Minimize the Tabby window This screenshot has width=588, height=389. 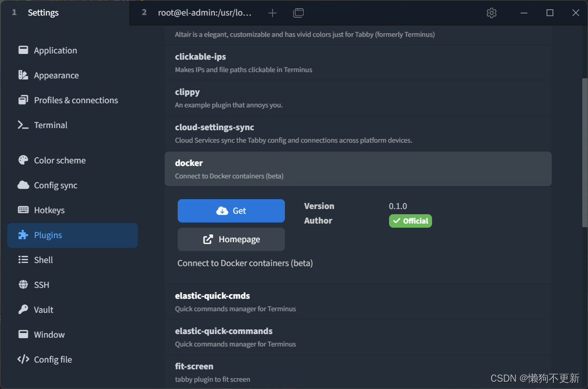click(x=524, y=13)
